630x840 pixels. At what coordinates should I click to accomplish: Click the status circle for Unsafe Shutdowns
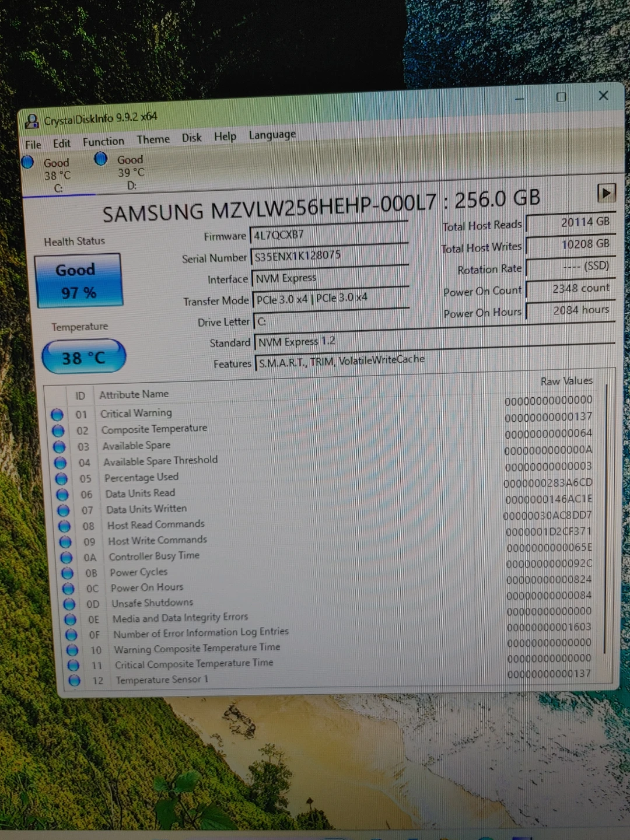[x=69, y=604]
